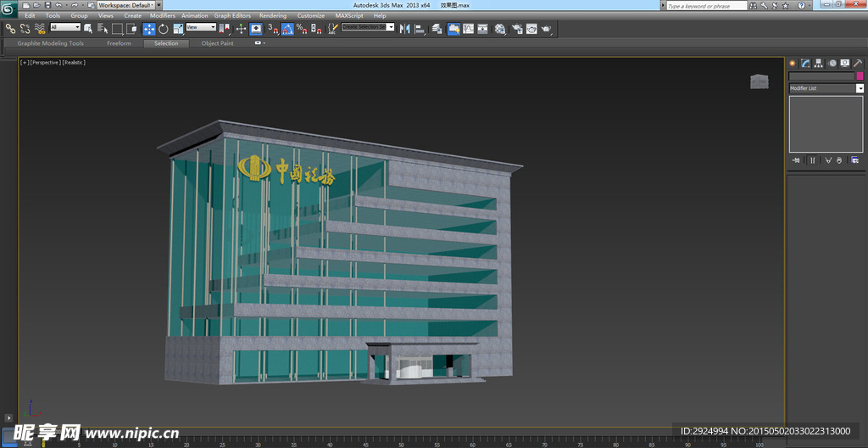
Task: Activate the Select and Scale tool
Action: (x=178, y=29)
